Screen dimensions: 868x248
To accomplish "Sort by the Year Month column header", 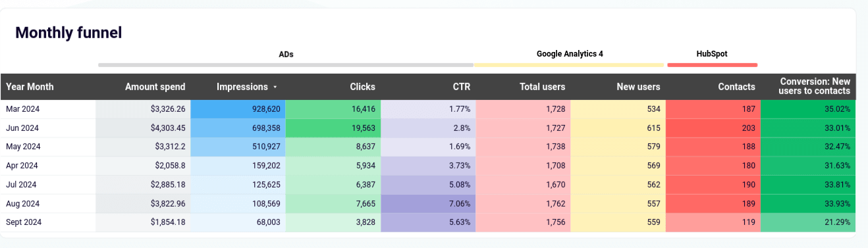I will (30, 87).
